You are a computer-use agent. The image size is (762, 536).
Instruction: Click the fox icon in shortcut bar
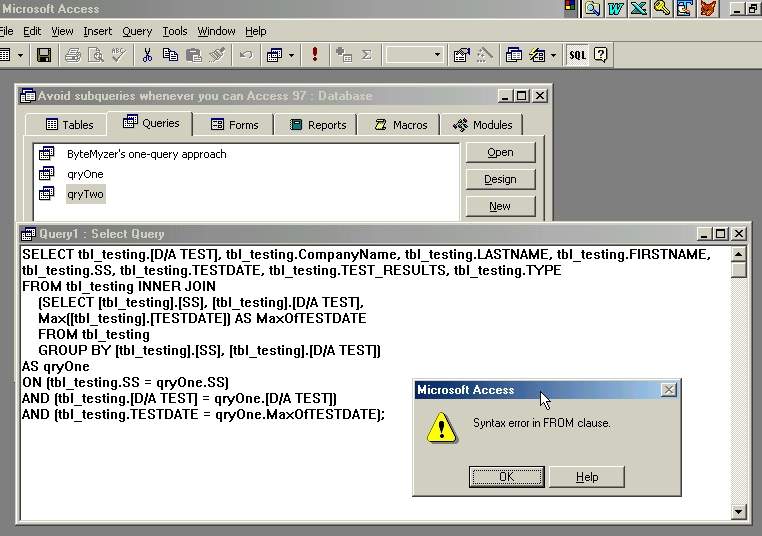(708, 8)
